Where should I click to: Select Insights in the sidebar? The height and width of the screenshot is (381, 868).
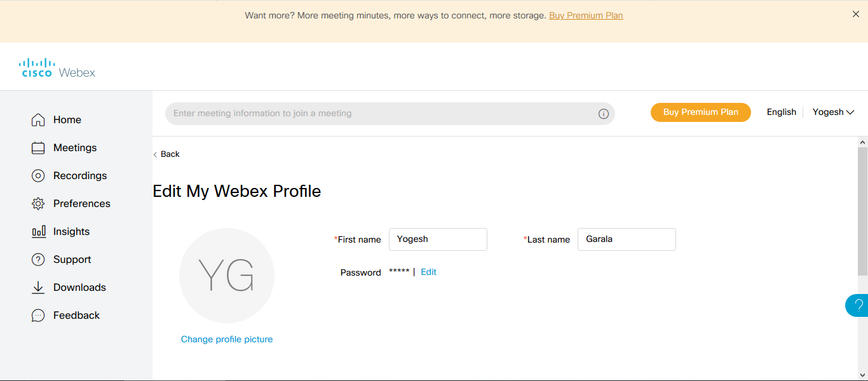(x=71, y=232)
